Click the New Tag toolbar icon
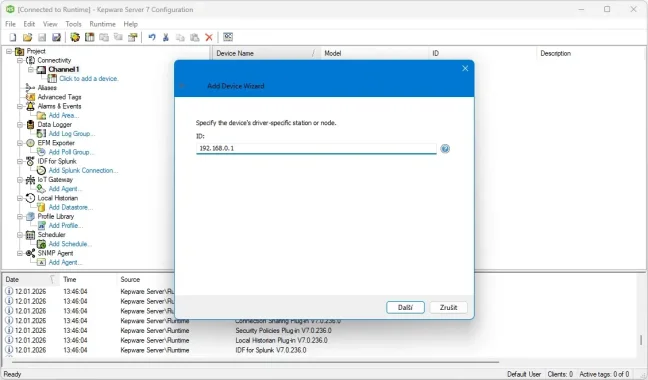Image resolution: width=648 pixels, height=380 pixels. pos(118,37)
